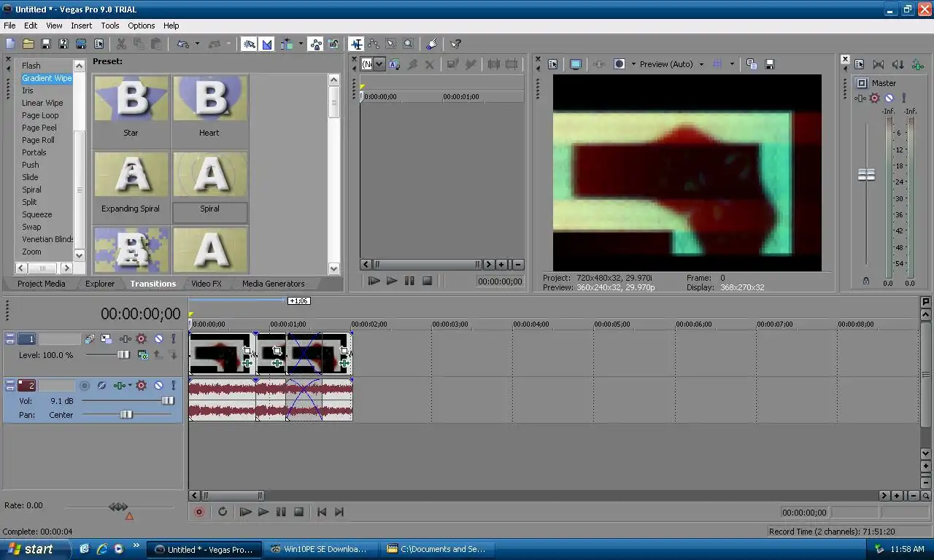
Task: Copy preview snapshot to clipboard icon
Action: coord(752,64)
